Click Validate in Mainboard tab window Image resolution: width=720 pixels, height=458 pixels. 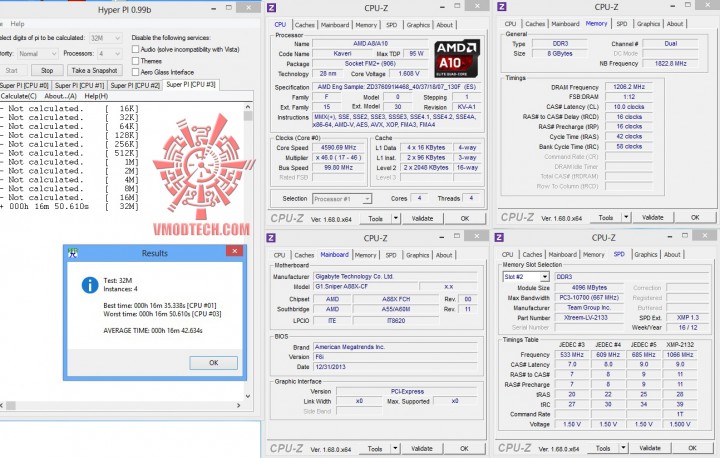point(422,448)
